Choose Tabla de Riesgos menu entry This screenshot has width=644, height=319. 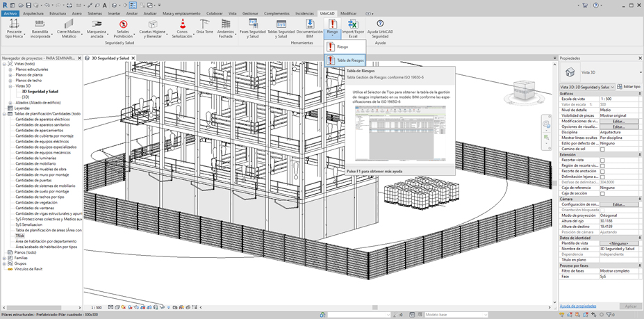click(x=350, y=61)
